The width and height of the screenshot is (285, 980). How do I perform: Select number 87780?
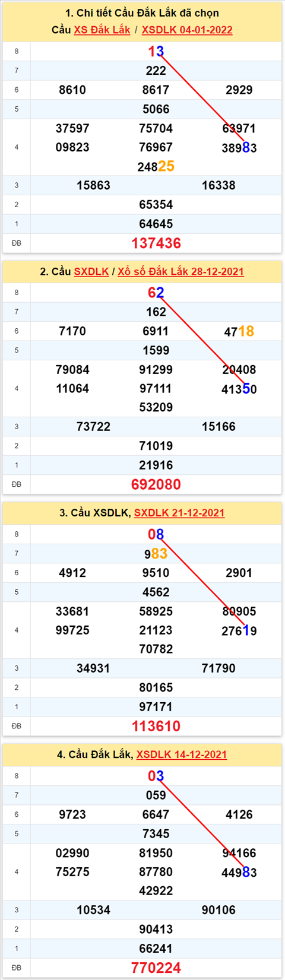click(156, 872)
